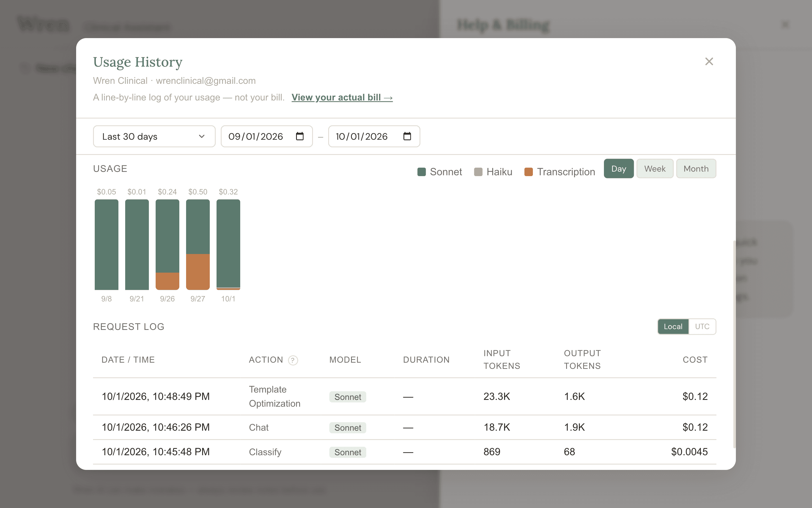Click the OUTPUT TOKENS column header
Image resolution: width=812 pixels, height=508 pixels.
[582, 360]
